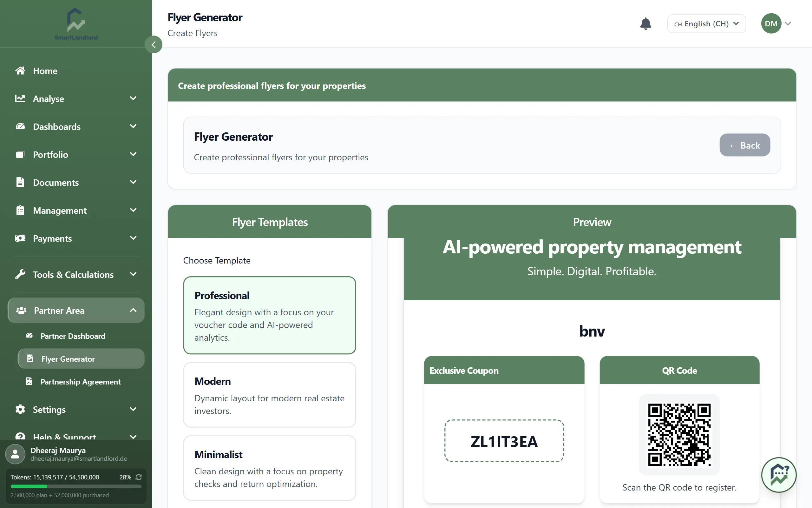
Task: Open the Analyse menu label
Action: [48, 99]
